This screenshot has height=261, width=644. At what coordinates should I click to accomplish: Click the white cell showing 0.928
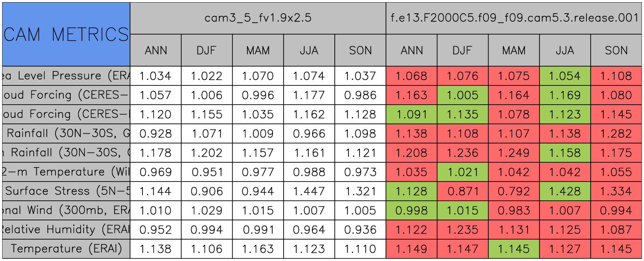[155, 133]
